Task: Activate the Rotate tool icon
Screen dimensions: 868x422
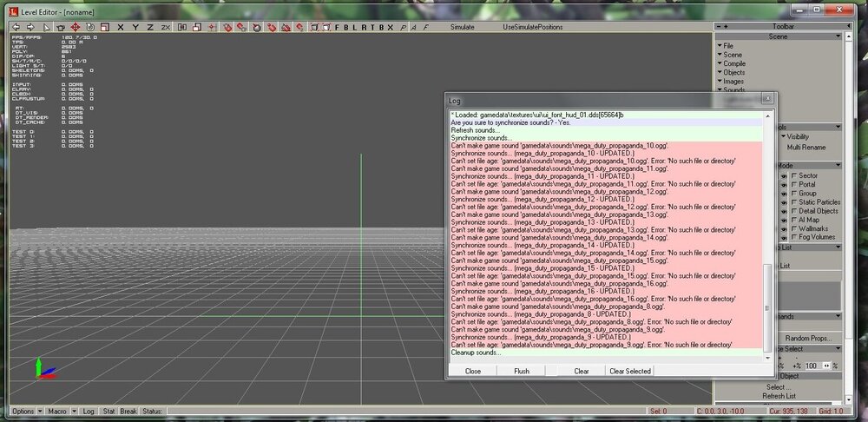Action: 90,27
